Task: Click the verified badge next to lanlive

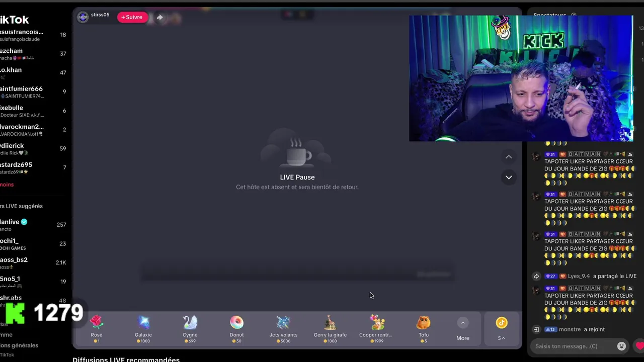Action: (x=24, y=222)
